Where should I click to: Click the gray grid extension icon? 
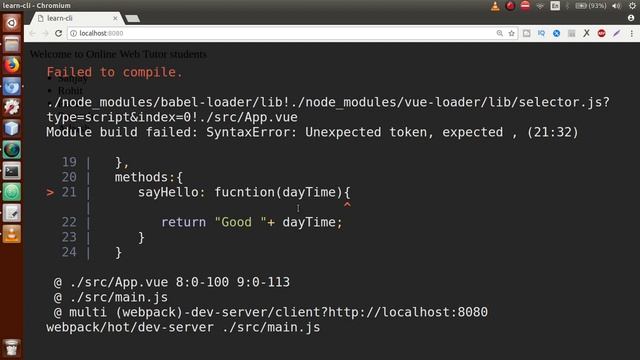[571, 33]
